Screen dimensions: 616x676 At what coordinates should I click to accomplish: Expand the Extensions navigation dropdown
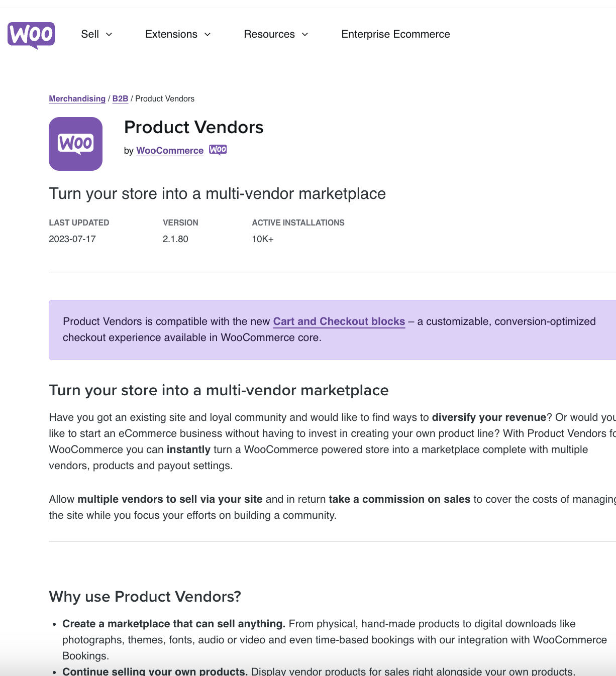tap(207, 35)
